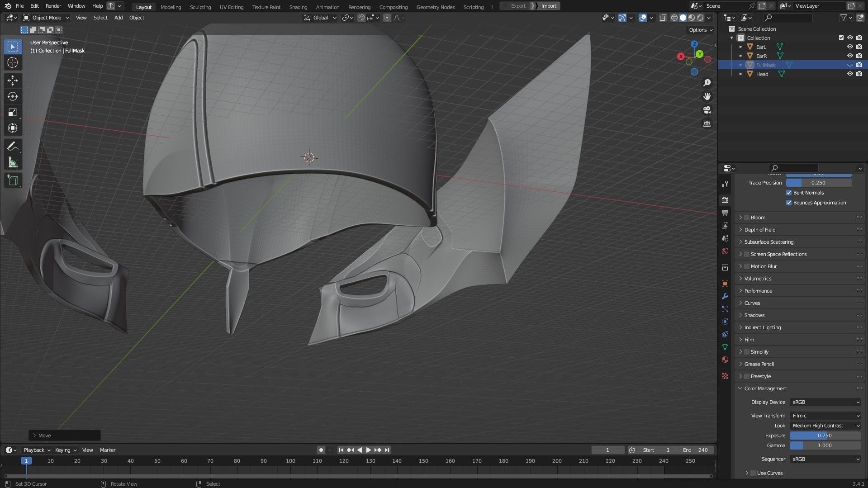Open viewport Options button
This screenshot has width=868, height=488.
(701, 30)
